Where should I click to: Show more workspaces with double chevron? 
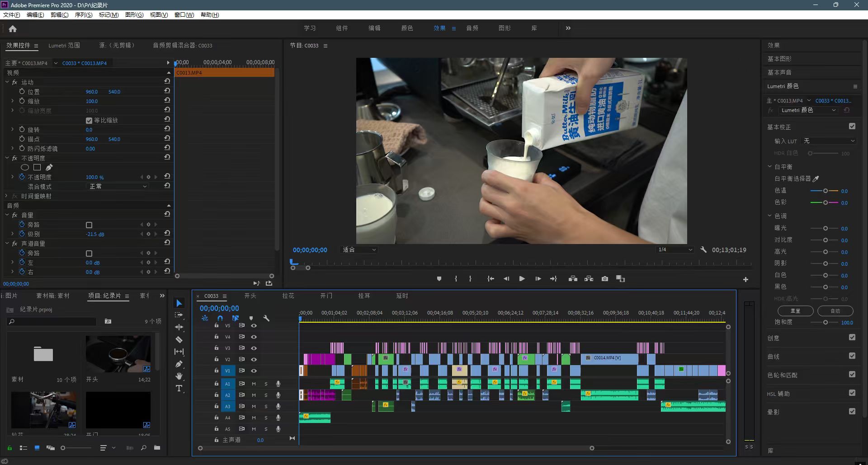tap(568, 28)
